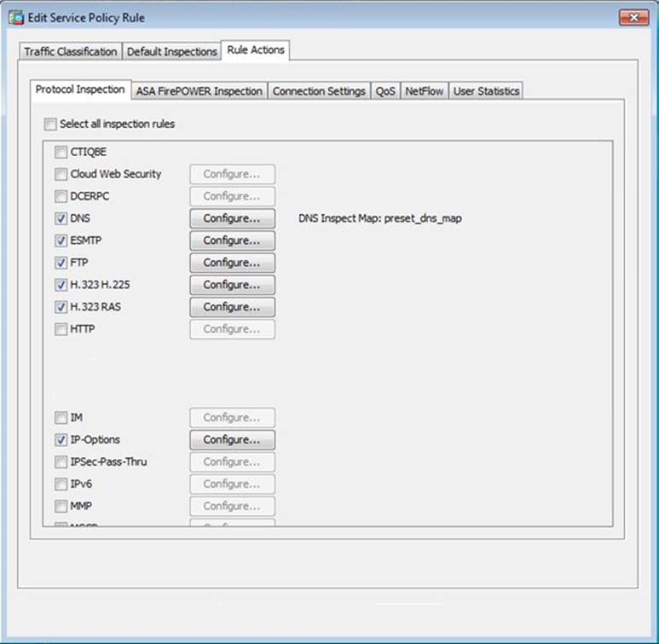Close the Edit Service Policy Rule dialog

(x=633, y=17)
